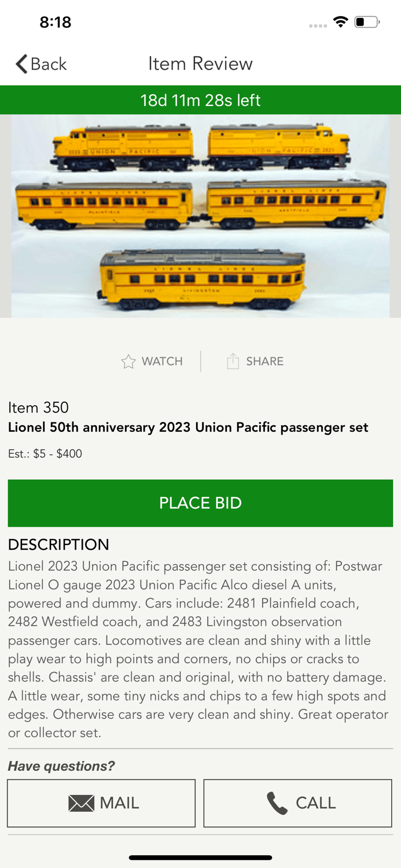
Task: Open the train set photo
Action: [x=200, y=215]
